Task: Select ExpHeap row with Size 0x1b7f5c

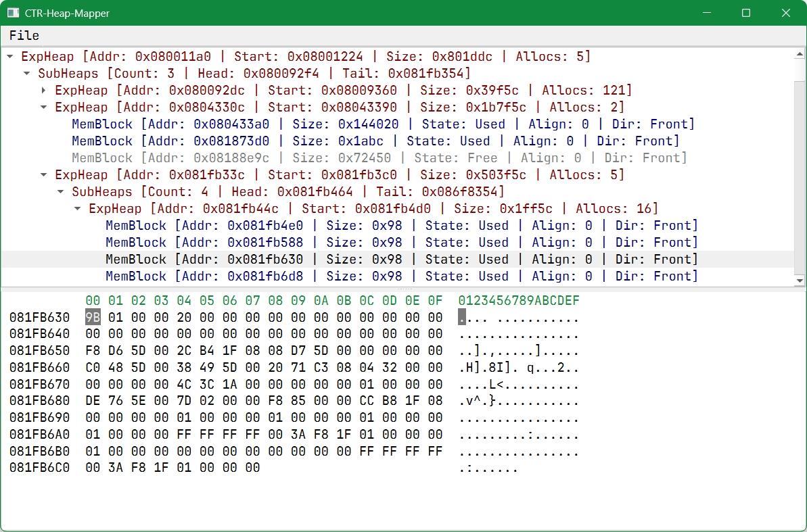Action: [340, 107]
